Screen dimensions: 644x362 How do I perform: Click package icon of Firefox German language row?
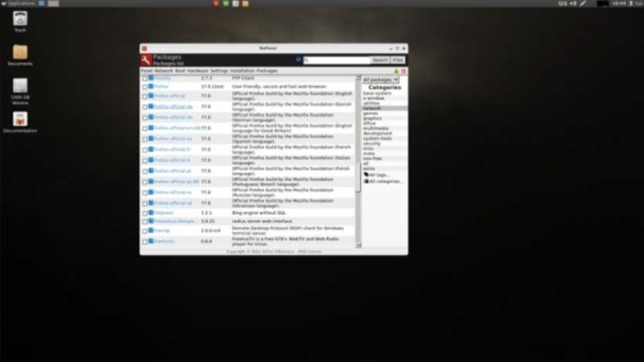(151, 117)
